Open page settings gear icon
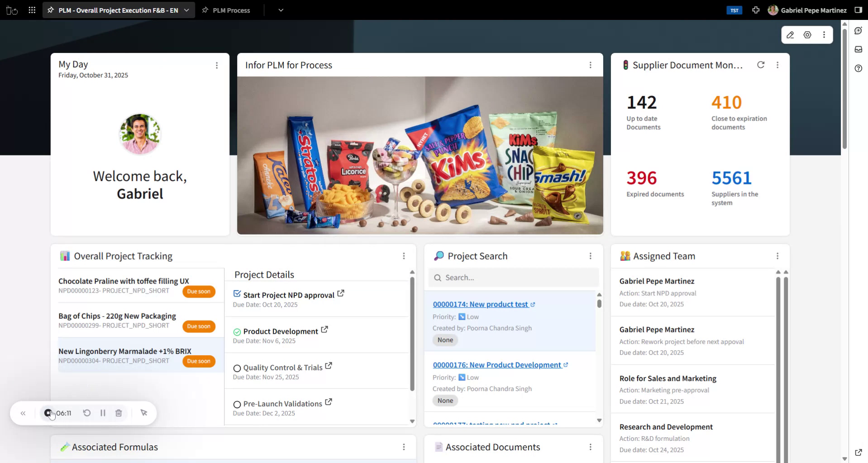The height and width of the screenshot is (463, 868). [807, 35]
